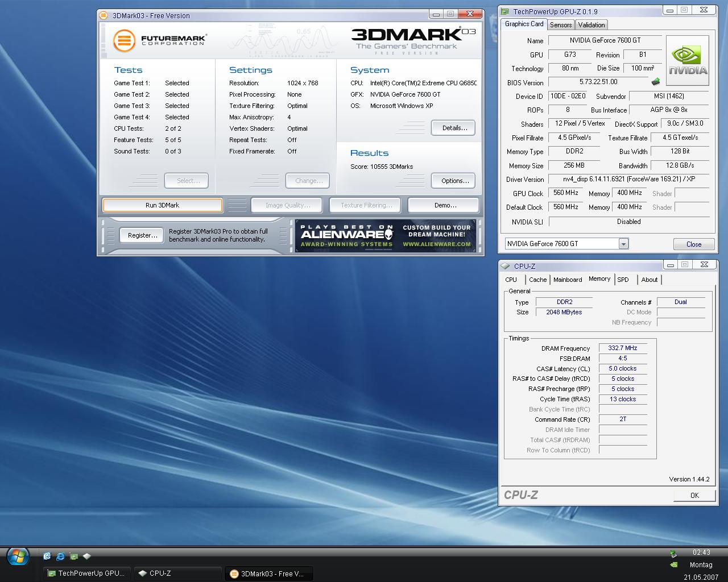Click CPU-Z Version 1.44.2 text
728x582 pixels.
(x=689, y=479)
